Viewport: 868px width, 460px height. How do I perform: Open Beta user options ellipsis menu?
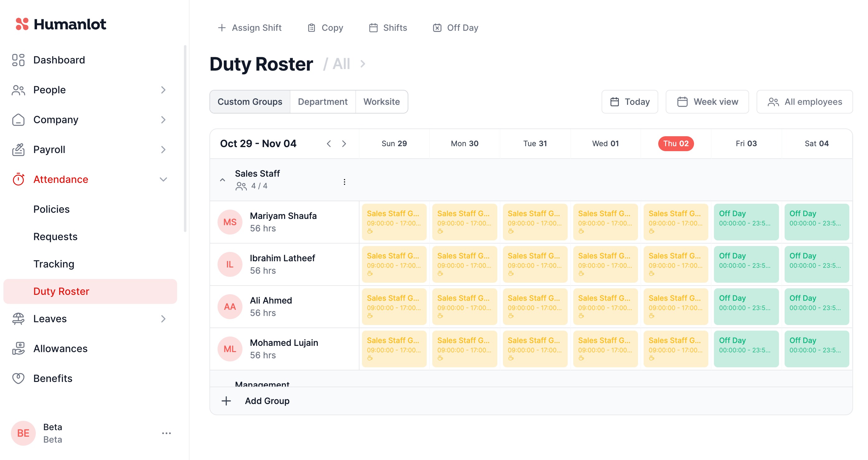pos(167,433)
